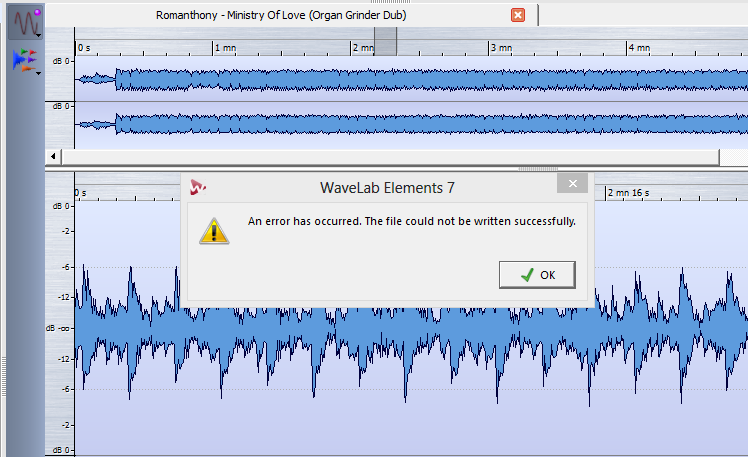Click the left scroll arrow of overview scrollbar

tap(53, 156)
